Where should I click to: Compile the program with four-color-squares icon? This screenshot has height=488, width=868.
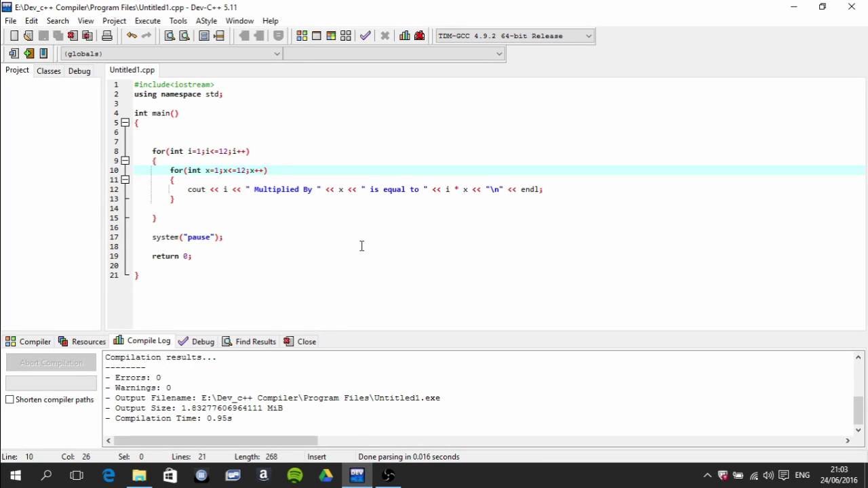(302, 36)
